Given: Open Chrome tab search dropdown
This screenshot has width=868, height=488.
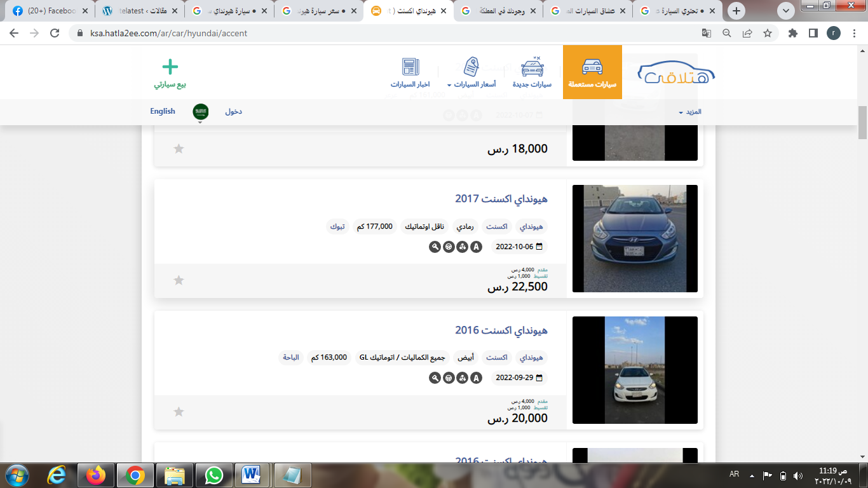Looking at the screenshot, I should pos(787,11).
